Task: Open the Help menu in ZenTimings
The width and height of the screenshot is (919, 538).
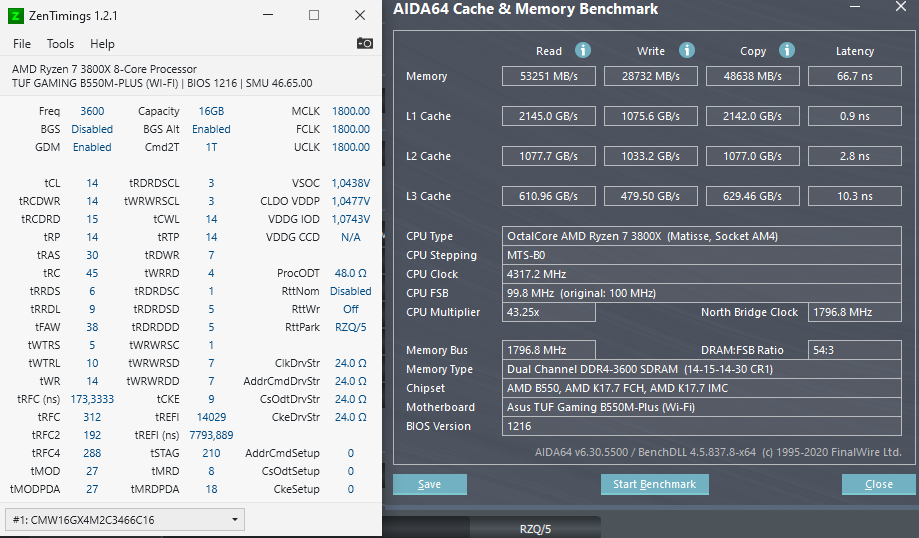Action: [x=102, y=44]
